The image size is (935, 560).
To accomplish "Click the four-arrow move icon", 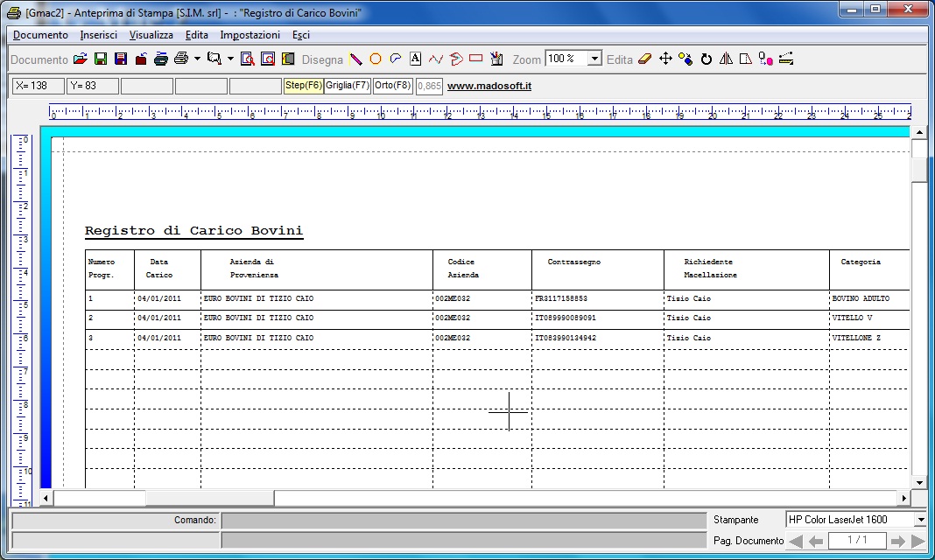I will click(x=665, y=59).
